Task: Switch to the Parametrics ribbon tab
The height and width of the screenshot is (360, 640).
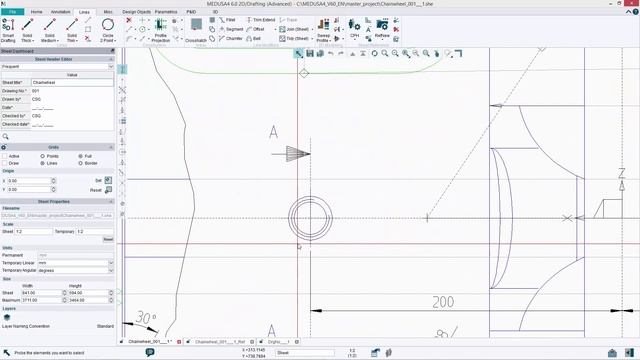Action: [166, 12]
